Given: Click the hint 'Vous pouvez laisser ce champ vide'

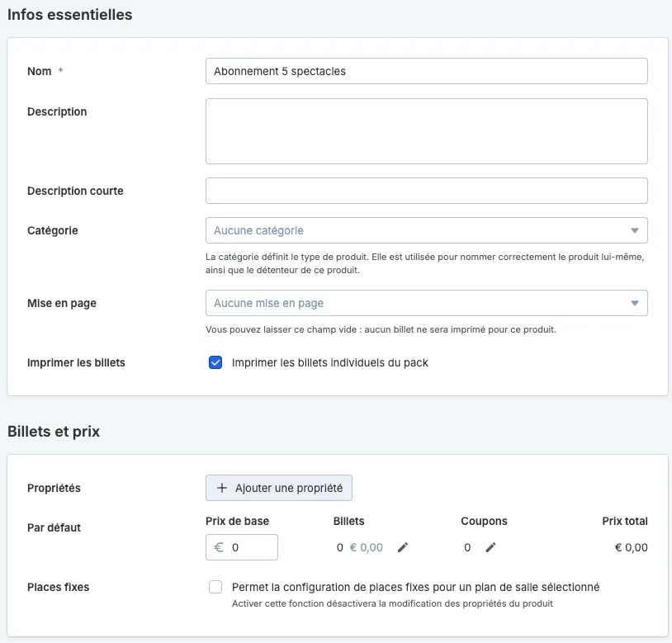Looking at the screenshot, I should tap(381, 329).
